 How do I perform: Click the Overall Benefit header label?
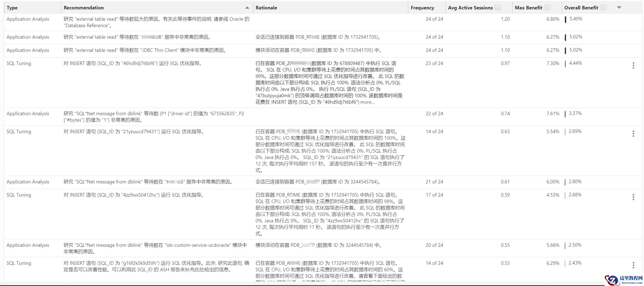[581, 8]
